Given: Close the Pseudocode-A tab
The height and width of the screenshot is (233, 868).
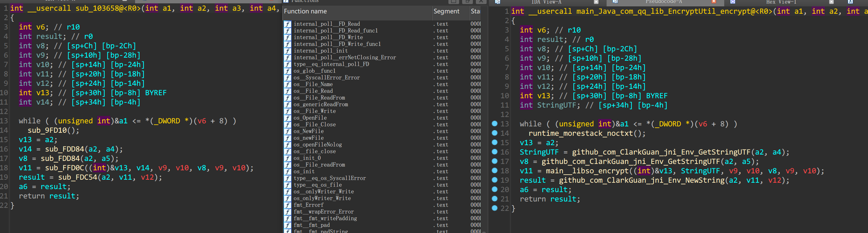Looking at the screenshot, I should coord(714,2).
